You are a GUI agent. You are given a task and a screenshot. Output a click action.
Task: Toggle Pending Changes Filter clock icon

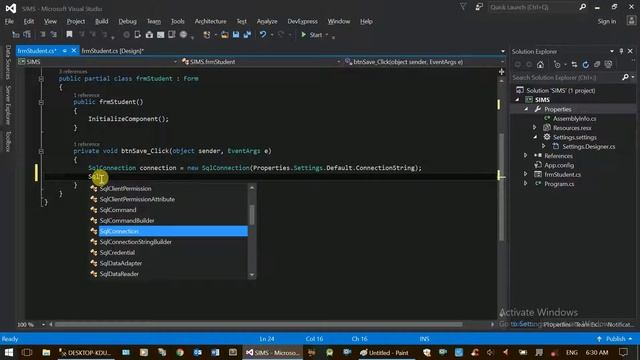[557, 64]
